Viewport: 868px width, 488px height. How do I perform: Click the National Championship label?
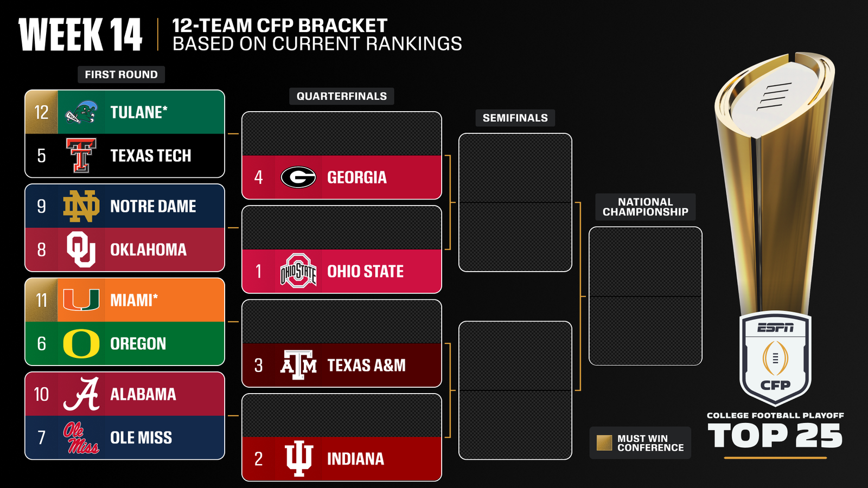point(645,207)
